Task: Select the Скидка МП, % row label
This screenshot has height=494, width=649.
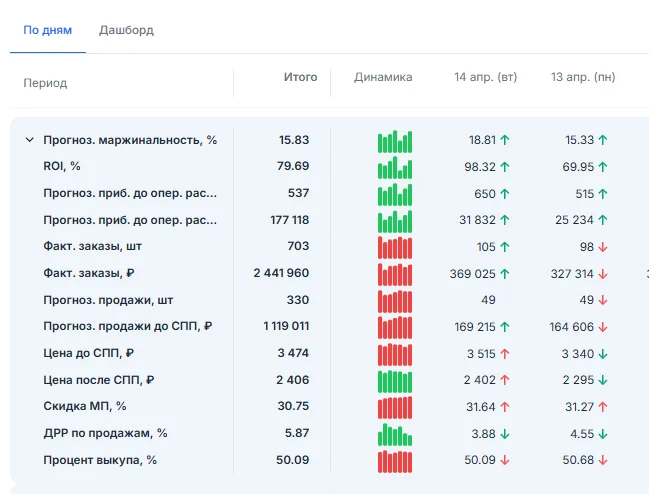Action: point(85,406)
